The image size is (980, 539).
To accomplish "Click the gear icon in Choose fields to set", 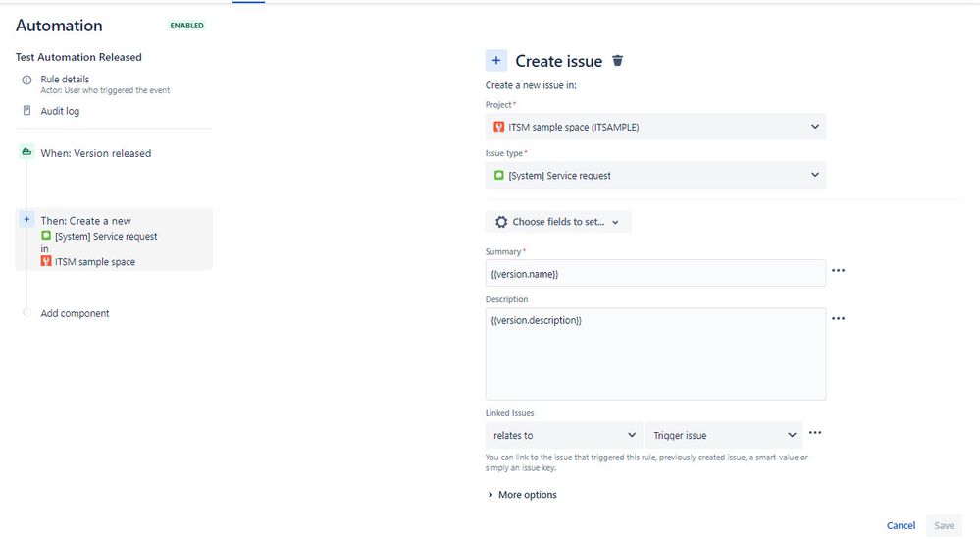I will [x=501, y=222].
